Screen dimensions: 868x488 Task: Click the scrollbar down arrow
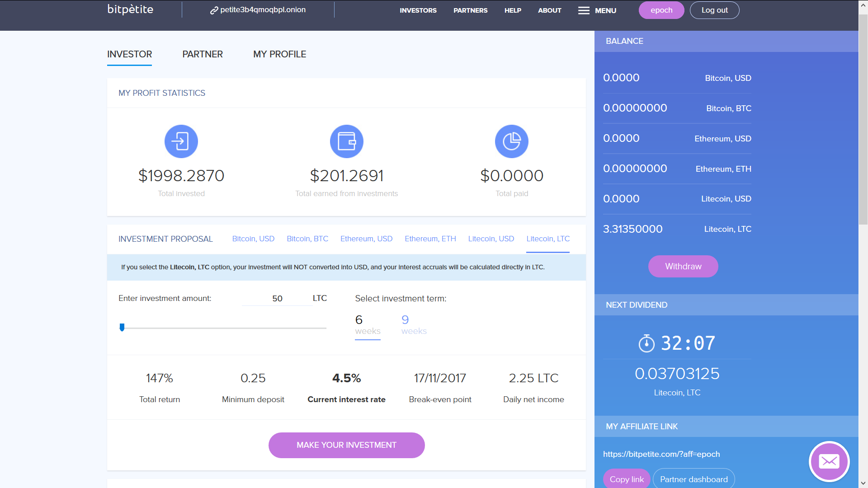(x=863, y=483)
